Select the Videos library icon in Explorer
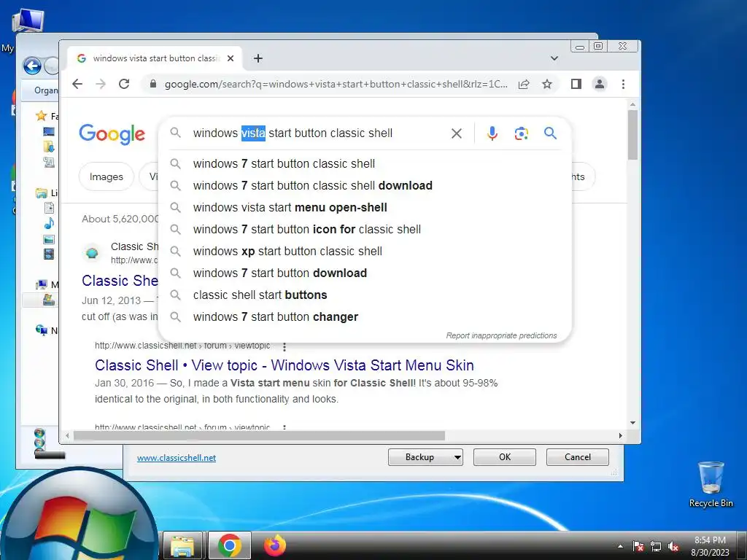Viewport: 747px width, 560px height. click(x=49, y=254)
